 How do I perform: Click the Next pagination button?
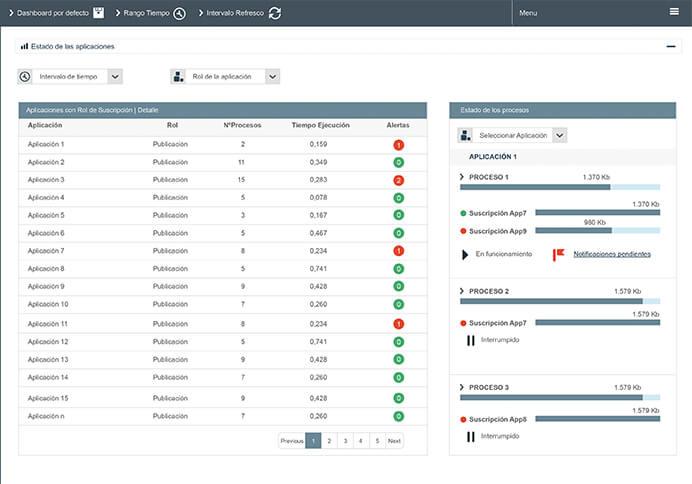click(x=394, y=440)
